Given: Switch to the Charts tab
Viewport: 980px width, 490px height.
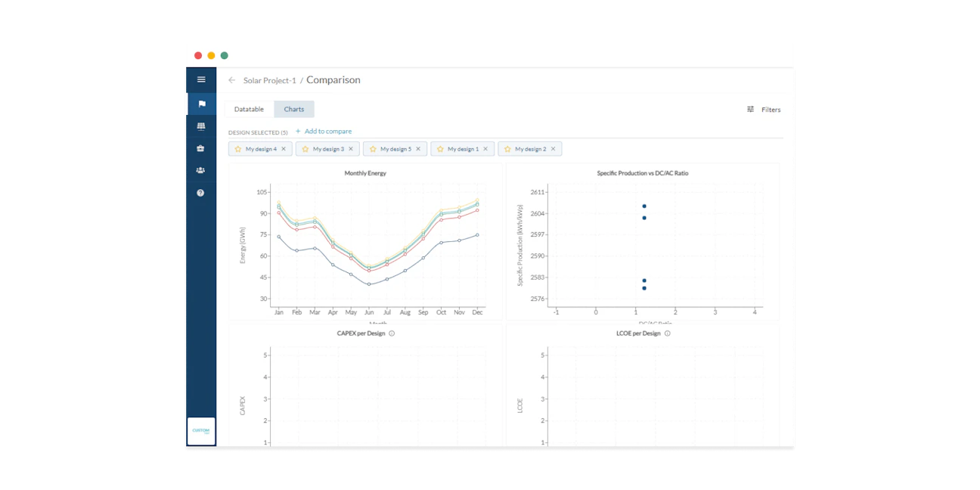Looking at the screenshot, I should point(294,110).
